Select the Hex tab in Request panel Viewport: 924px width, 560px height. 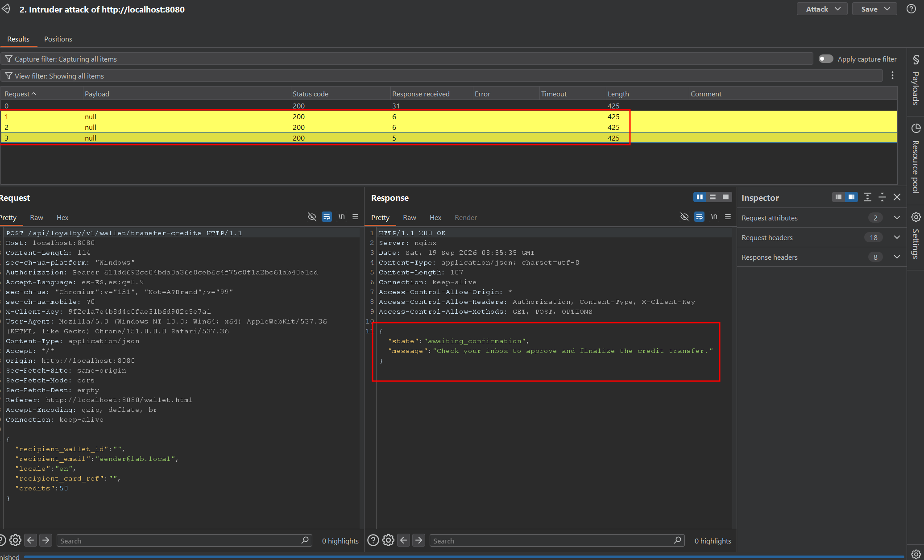pos(62,217)
